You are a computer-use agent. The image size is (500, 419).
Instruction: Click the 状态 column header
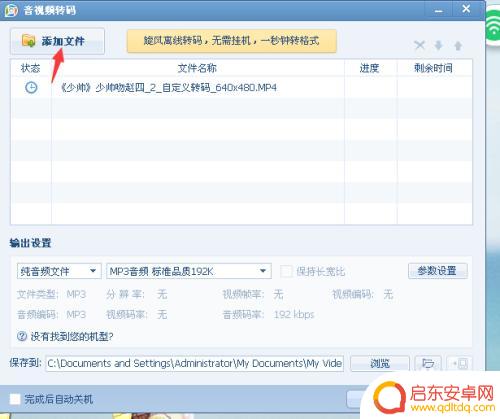click(x=31, y=68)
